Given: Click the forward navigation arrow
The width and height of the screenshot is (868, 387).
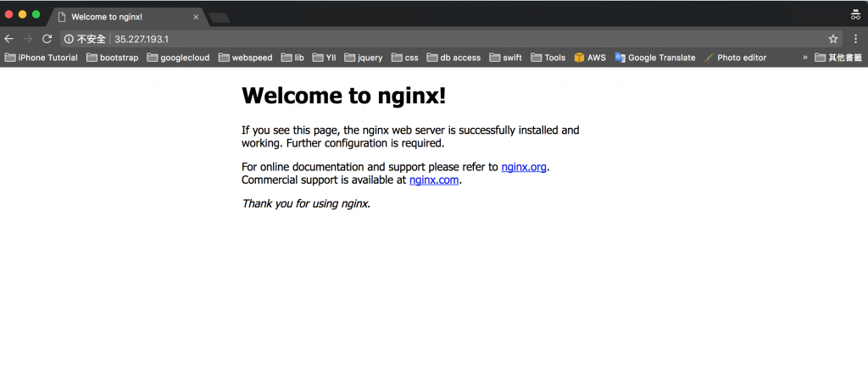Looking at the screenshot, I should 28,39.
